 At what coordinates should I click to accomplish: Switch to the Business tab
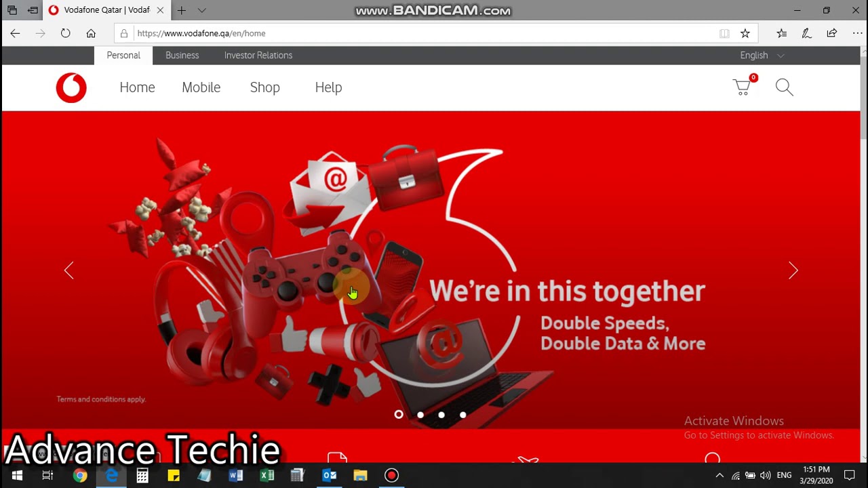(182, 56)
